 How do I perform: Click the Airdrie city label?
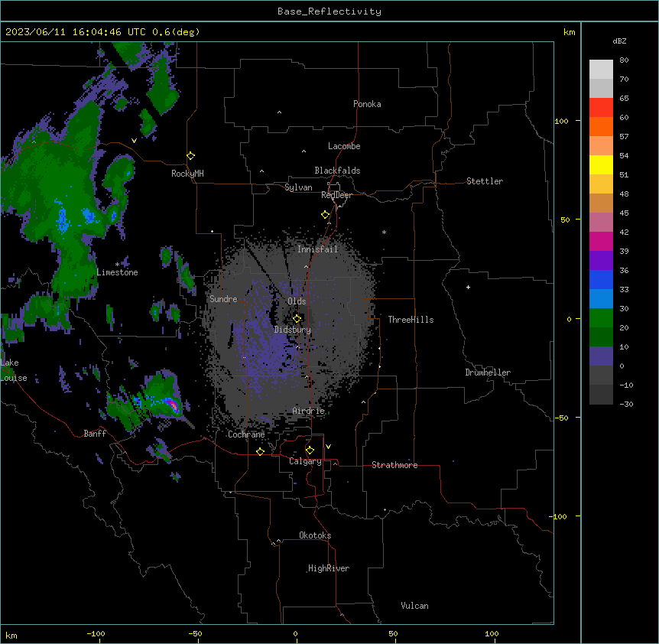309,411
